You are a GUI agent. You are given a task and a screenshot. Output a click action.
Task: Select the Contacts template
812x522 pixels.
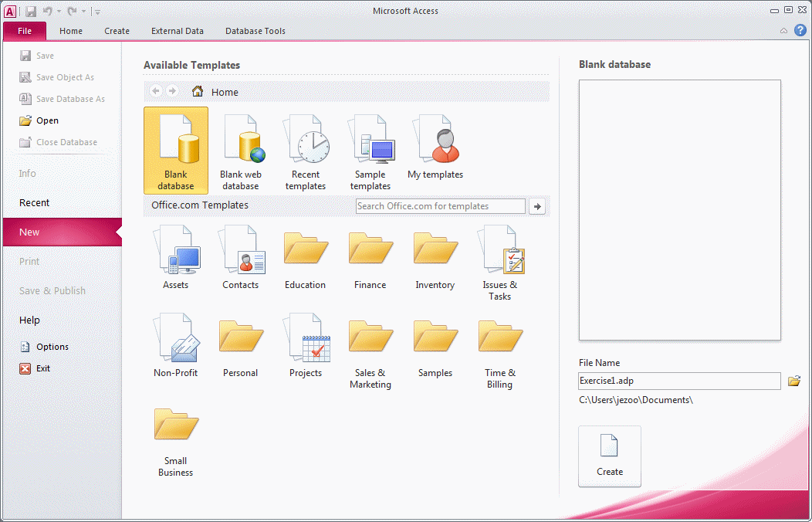(x=240, y=256)
